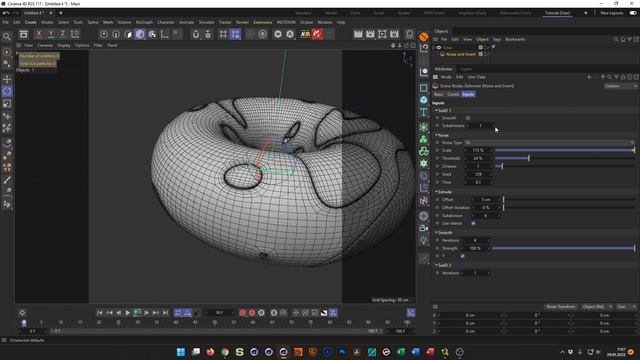Click the green gear effector icon in palette
640x360 pixels.
coord(424,164)
